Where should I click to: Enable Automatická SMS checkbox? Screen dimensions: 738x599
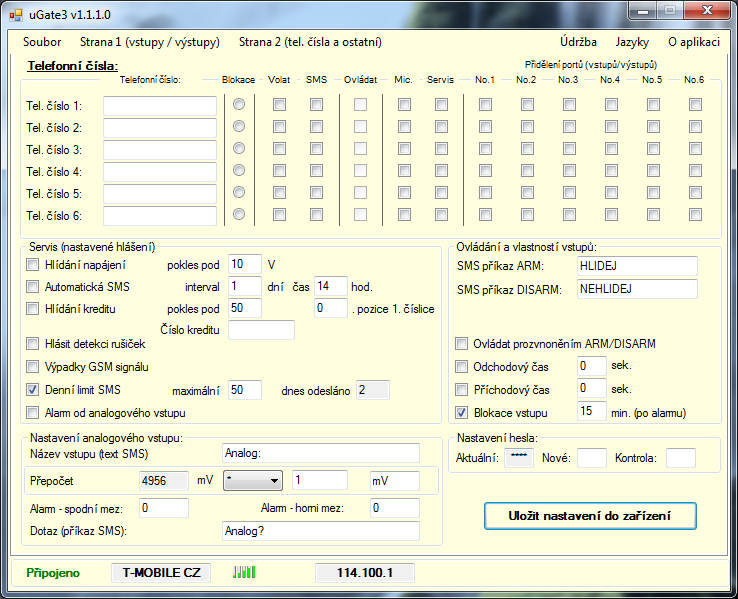(32, 286)
